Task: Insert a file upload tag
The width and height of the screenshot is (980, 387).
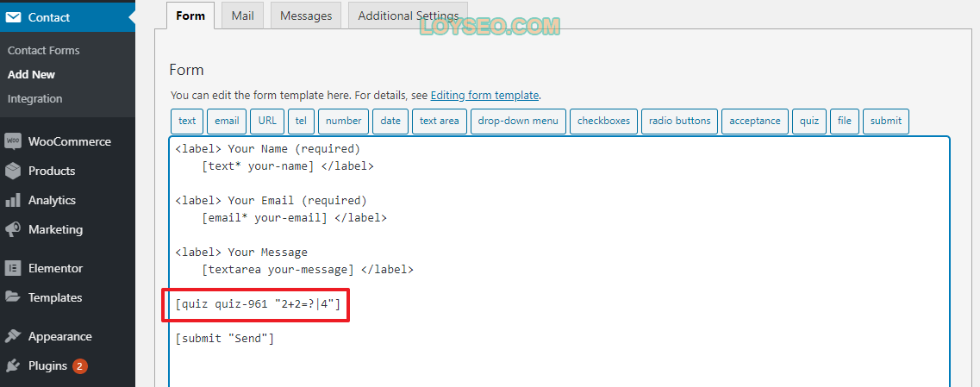Action: click(845, 122)
